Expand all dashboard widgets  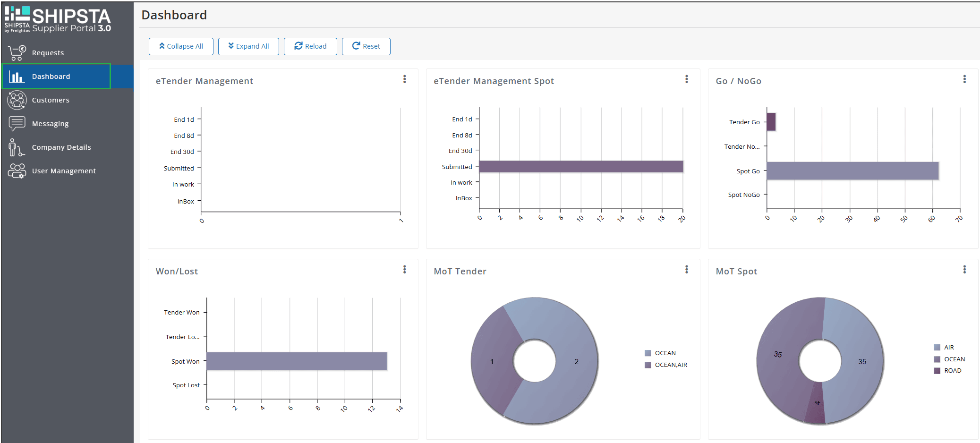click(x=248, y=46)
